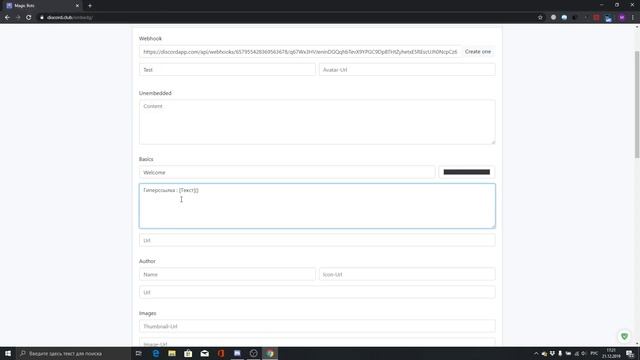
Task: Click the Windows taskbar search box
Action: coord(74,353)
